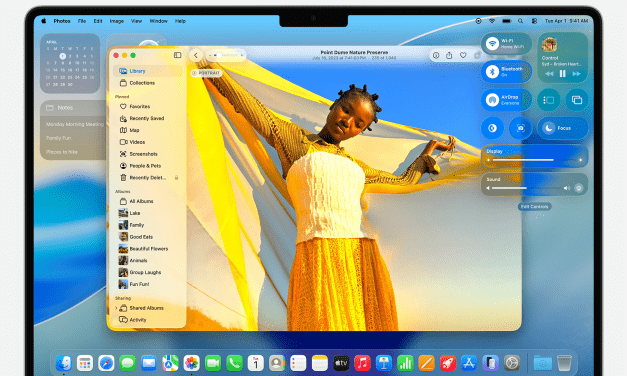Click the Share icon in Photos toolbar
The image size is (627, 376).
click(x=449, y=55)
